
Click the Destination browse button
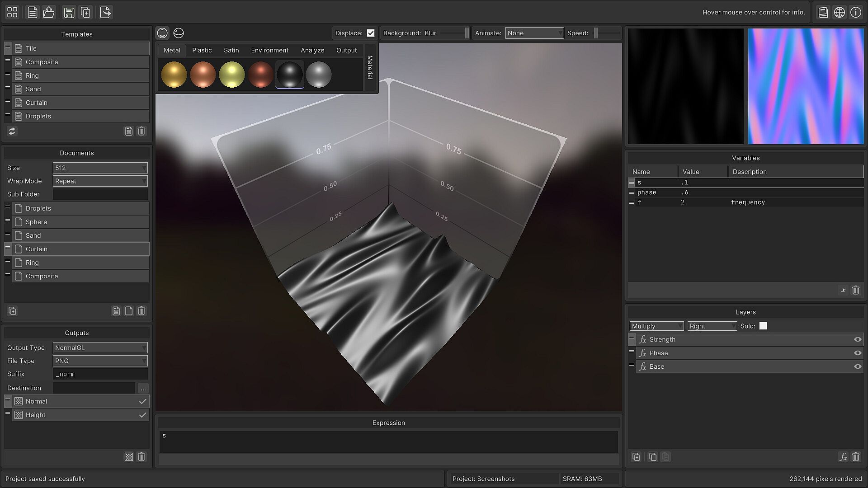coord(143,388)
